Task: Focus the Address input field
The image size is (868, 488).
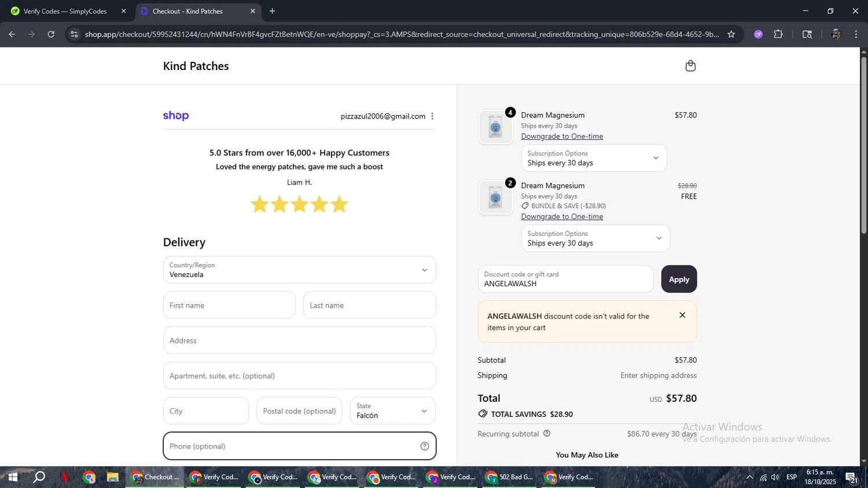Action: click(x=299, y=341)
